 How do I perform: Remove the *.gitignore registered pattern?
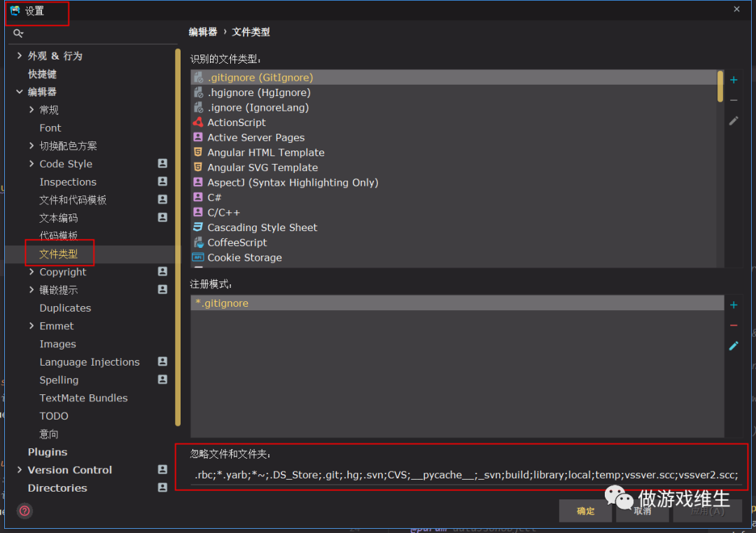734,326
